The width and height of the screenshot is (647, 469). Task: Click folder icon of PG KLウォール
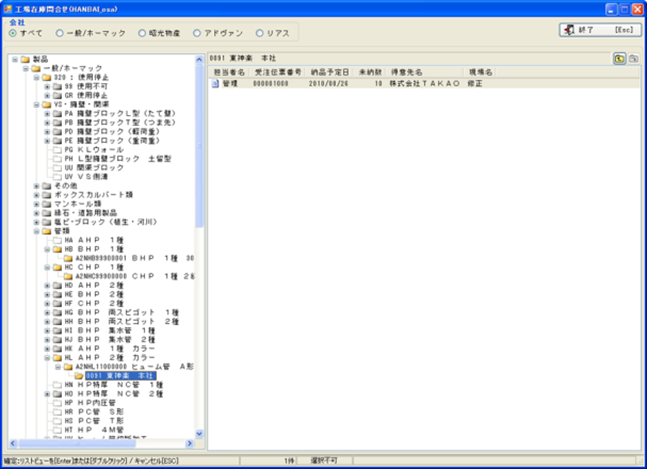pos(57,150)
